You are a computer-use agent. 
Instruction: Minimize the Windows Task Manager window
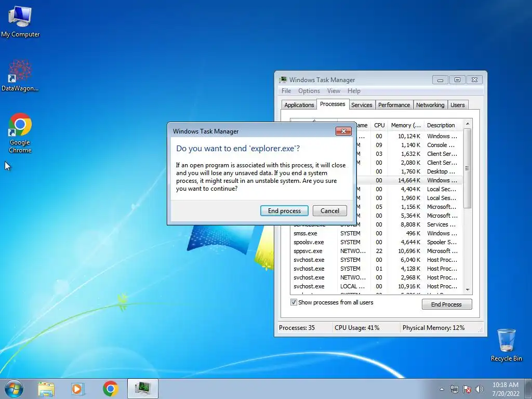tap(440, 80)
